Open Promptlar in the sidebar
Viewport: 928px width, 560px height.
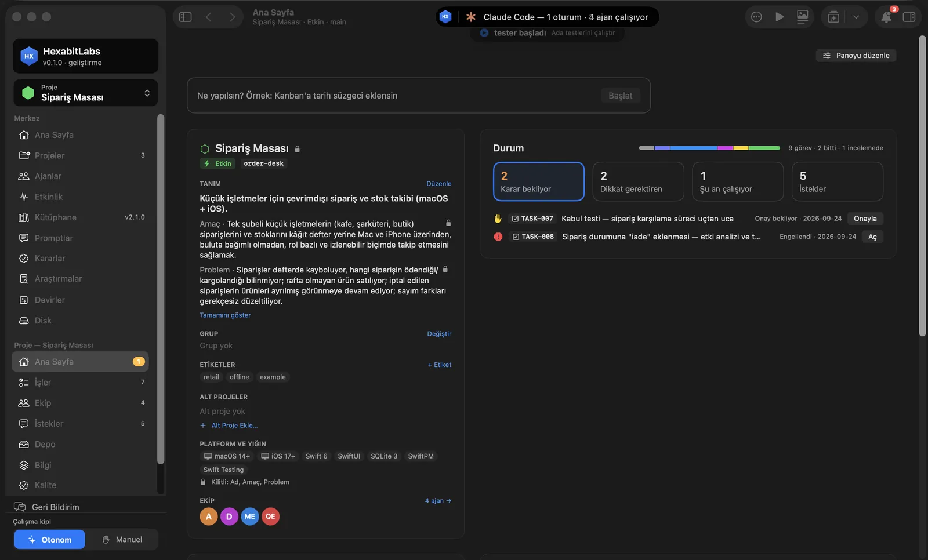80,238
